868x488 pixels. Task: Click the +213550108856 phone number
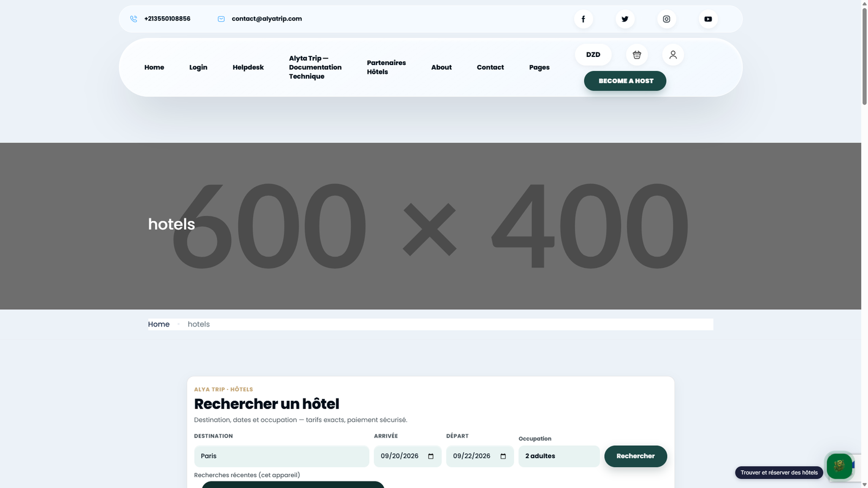167,19
